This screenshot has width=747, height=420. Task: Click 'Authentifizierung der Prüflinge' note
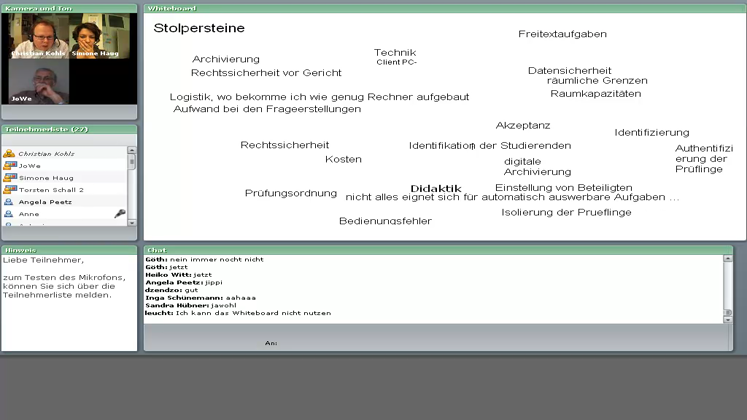[704, 159]
